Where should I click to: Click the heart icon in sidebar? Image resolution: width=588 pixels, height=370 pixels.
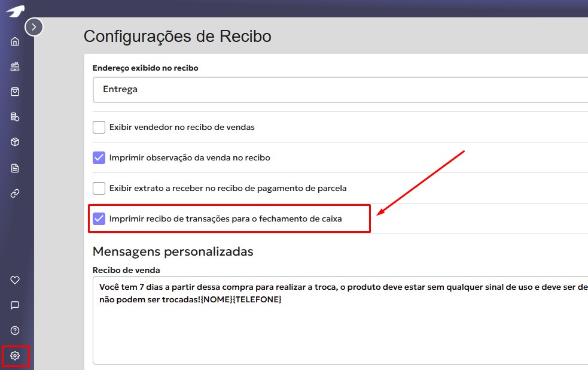point(16,280)
